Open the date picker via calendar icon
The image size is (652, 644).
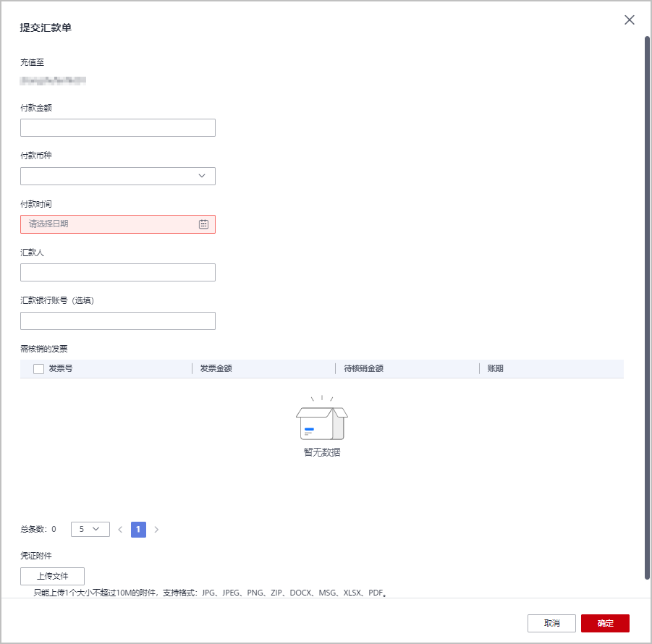point(205,224)
